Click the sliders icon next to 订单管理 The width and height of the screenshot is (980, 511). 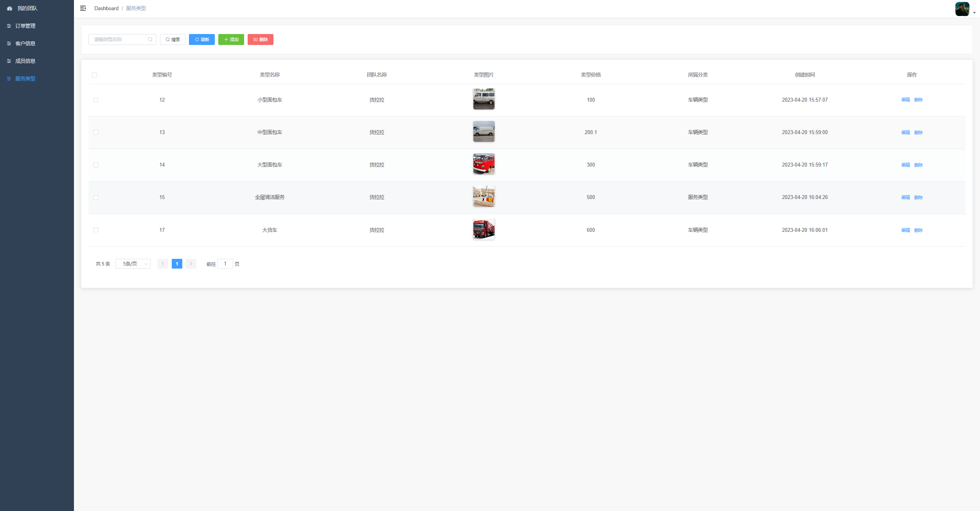pos(9,26)
